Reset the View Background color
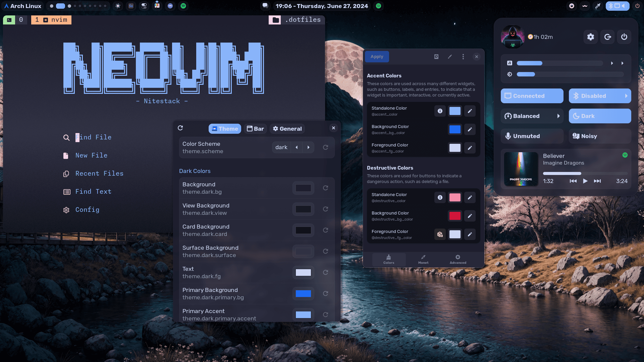Screen dimensions: 644x362 (x=325, y=209)
